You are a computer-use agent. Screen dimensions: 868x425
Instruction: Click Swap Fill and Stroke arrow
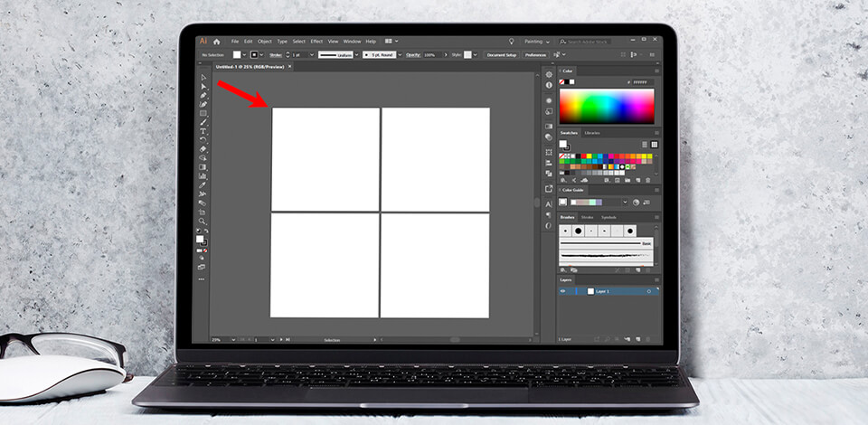point(206,231)
